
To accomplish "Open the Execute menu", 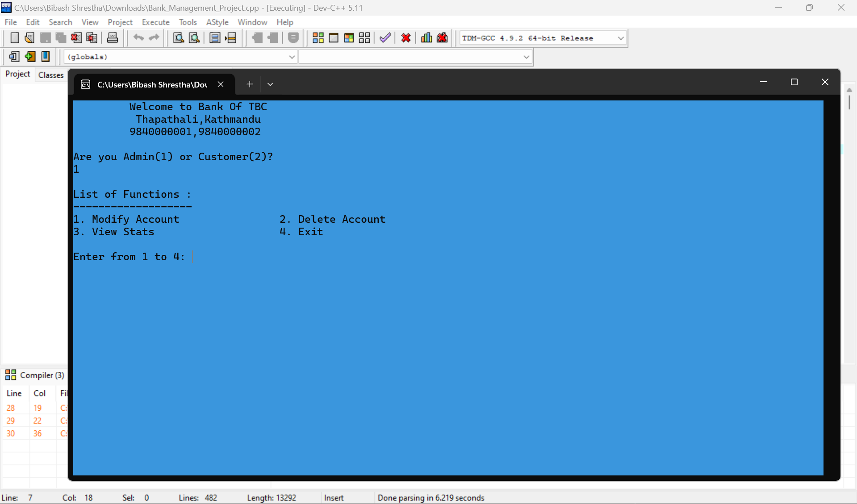I will pos(156,22).
